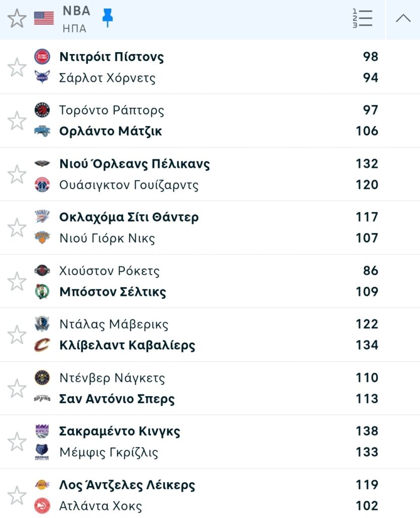Star the Pistons vs Hornets match

coord(17,67)
